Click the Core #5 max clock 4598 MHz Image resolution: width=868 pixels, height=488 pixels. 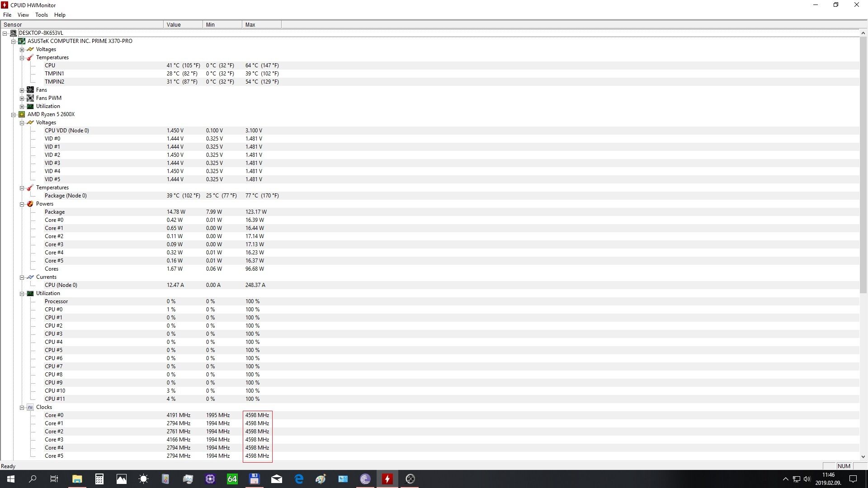point(257,456)
